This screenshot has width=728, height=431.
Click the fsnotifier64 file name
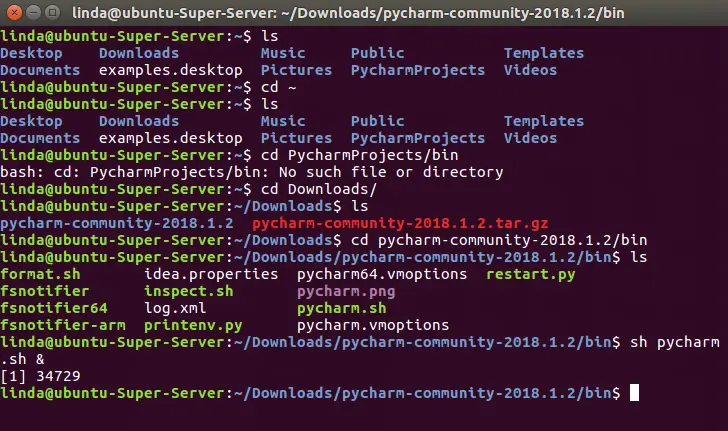(x=54, y=308)
